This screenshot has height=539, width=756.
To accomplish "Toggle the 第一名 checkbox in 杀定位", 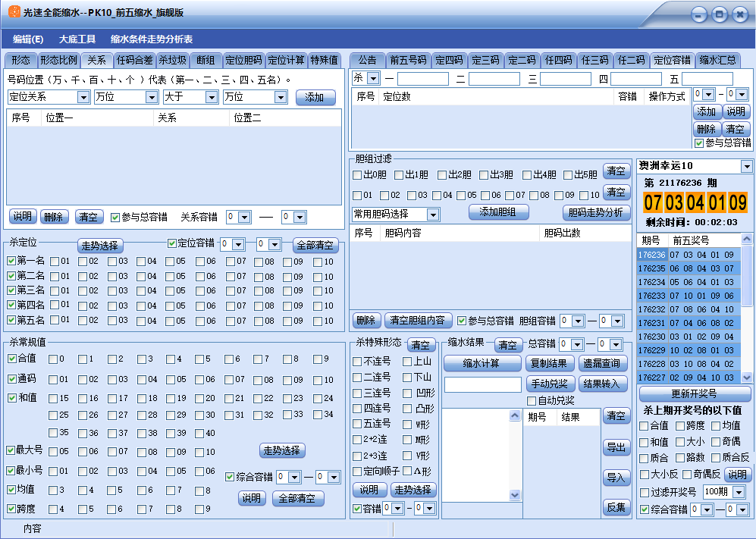I will [x=11, y=261].
